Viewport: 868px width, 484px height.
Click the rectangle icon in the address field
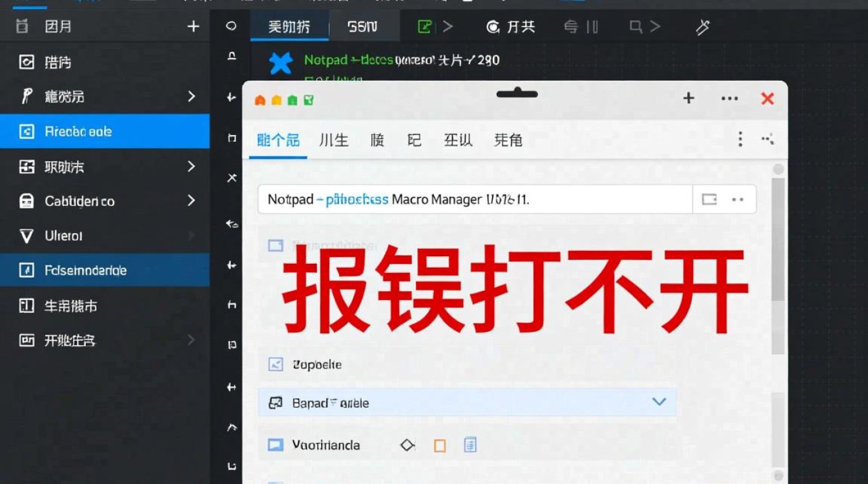tap(709, 199)
